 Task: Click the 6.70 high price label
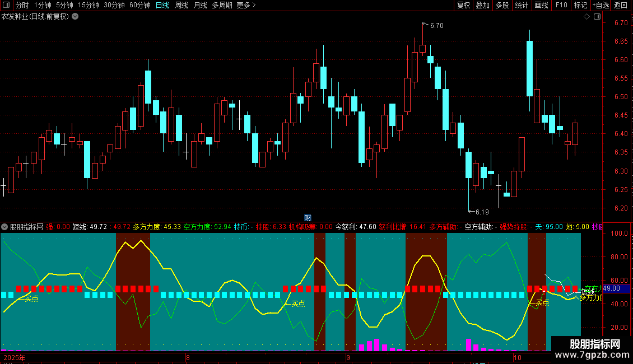tap(436, 25)
